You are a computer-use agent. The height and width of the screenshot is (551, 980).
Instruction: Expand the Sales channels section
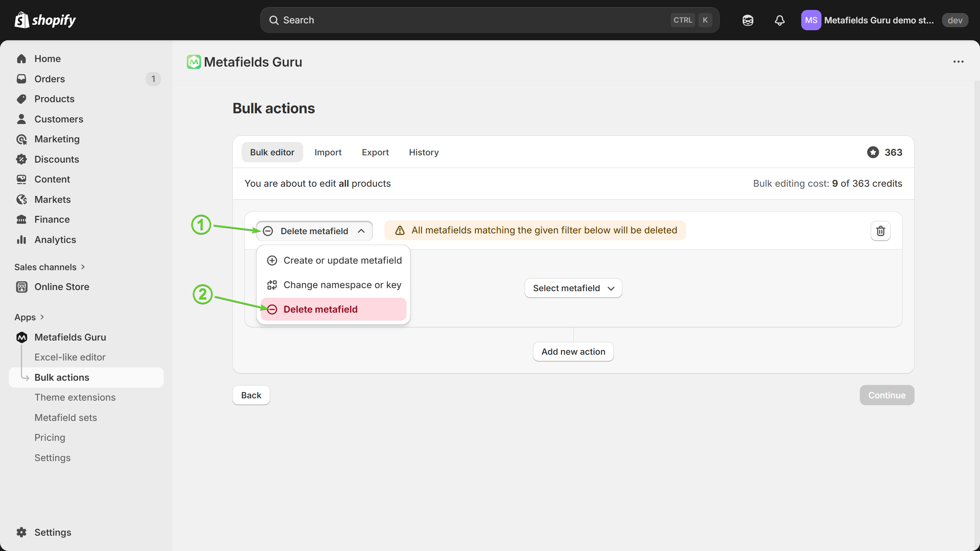(50, 267)
